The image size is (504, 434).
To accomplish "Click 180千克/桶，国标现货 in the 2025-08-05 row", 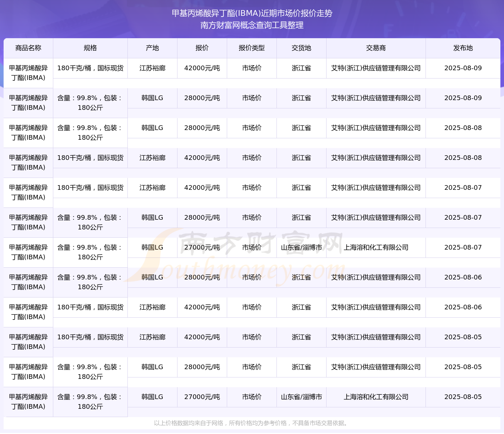I will [90, 337].
